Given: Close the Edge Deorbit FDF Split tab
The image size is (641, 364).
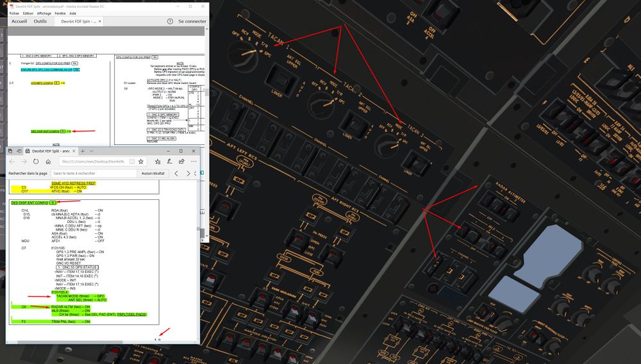Looking at the screenshot, I should 74,151.
